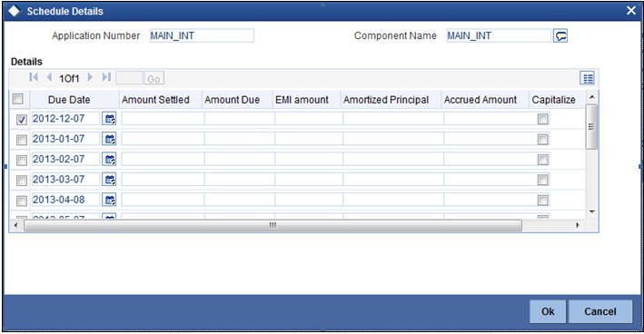Click the vertical scrollbar thumb of table
The width and height of the screenshot is (644, 334).
pyautogui.click(x=591, y=126)
